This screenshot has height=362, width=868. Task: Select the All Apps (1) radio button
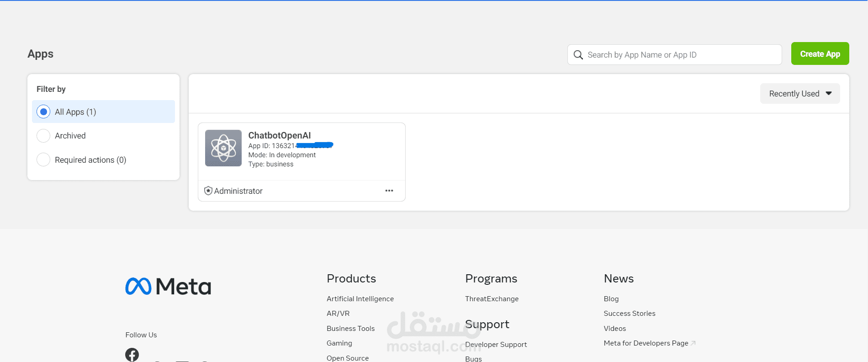click(43, 112)
